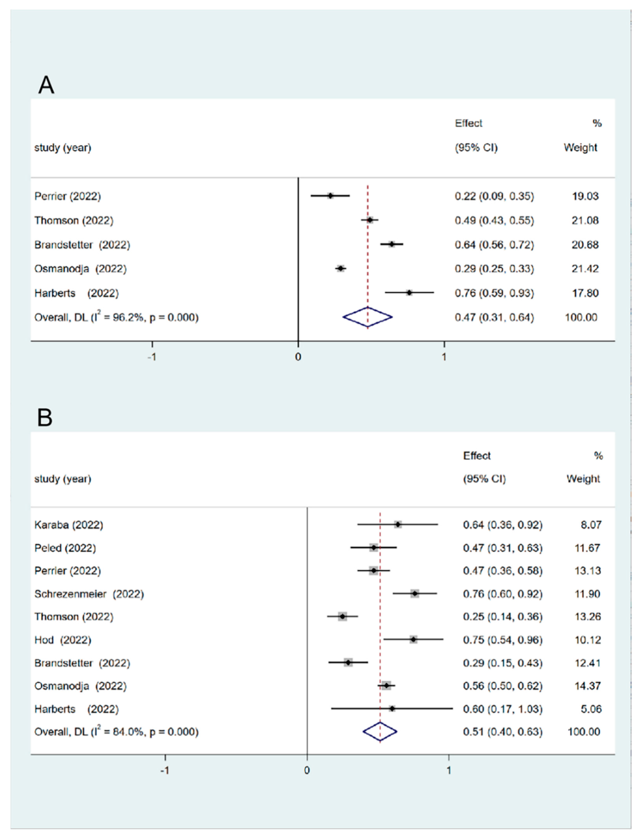This screenshot has width=643, height=840.
Task: Click the panel B label letter
Action: [45, 417]
